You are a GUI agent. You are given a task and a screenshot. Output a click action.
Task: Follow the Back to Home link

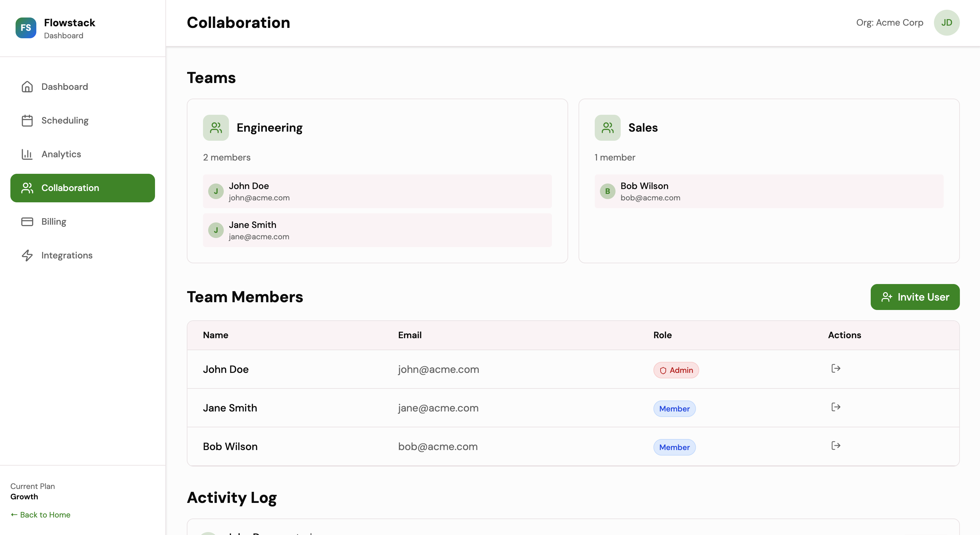(40, 515)
